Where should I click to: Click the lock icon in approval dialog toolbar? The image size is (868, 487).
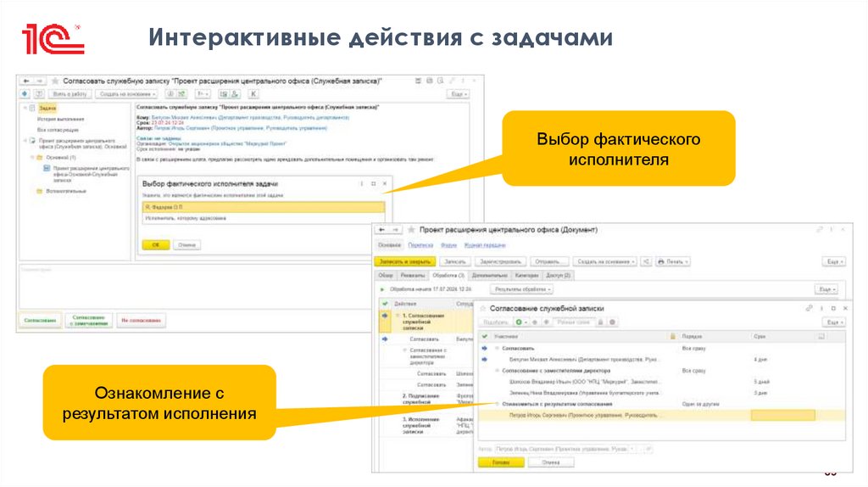(x=600, y=322)
